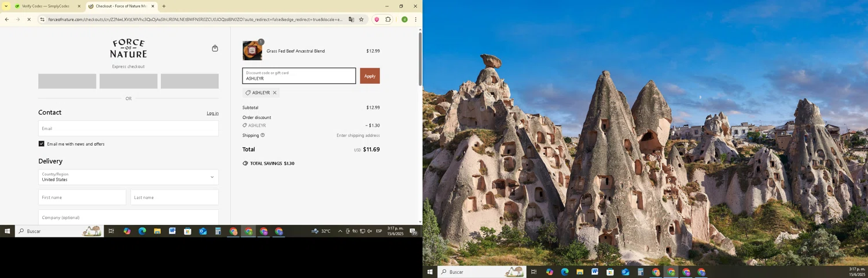Screen dimensions: 868x278
Task: Open the Brave-style shield extension icon
Action: coord(377,20)
